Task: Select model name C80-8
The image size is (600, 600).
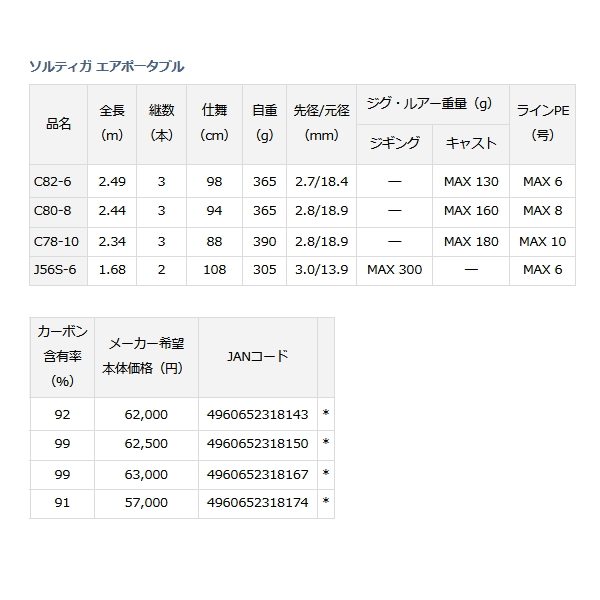Action: tap(52, 211)
